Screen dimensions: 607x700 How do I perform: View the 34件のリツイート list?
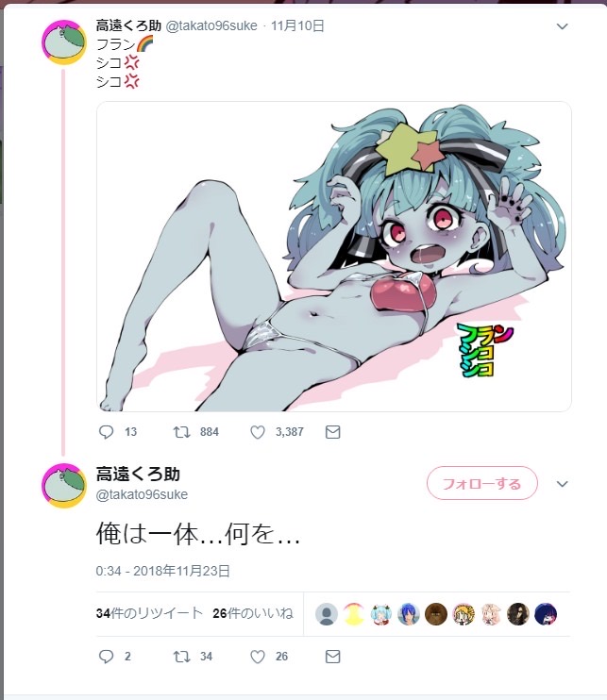pos(149,613)
